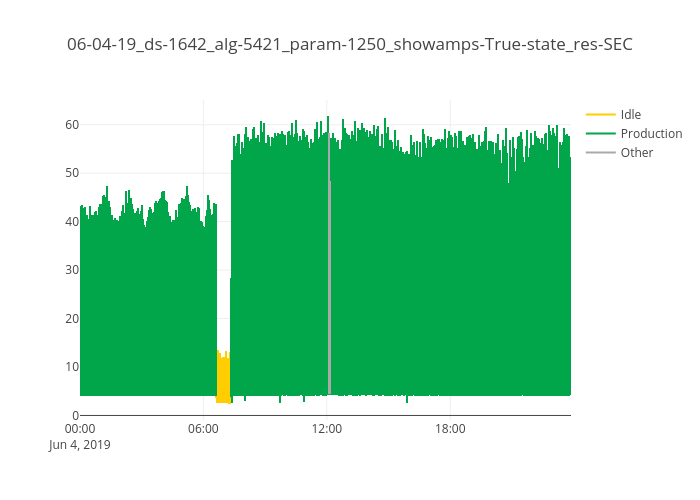Viewport: 700px width, 500px height.
Task: Click the Jun 4, 2019 date label
Action: coord(79,445)
